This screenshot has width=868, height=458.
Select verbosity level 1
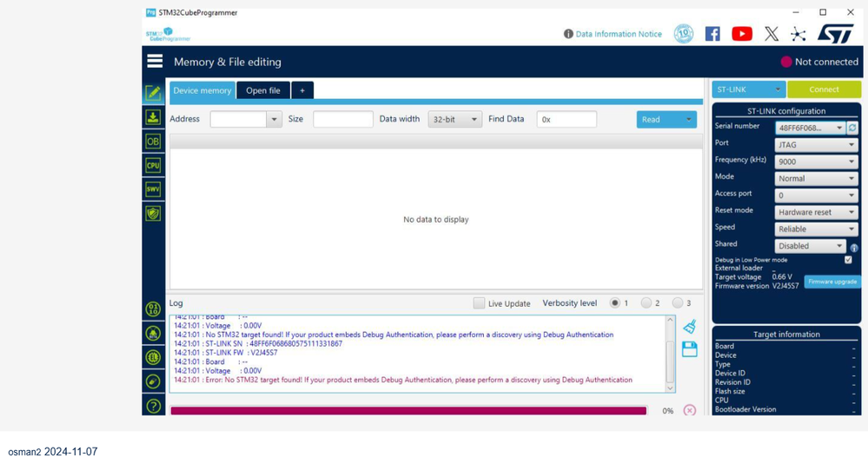[614, 303]
